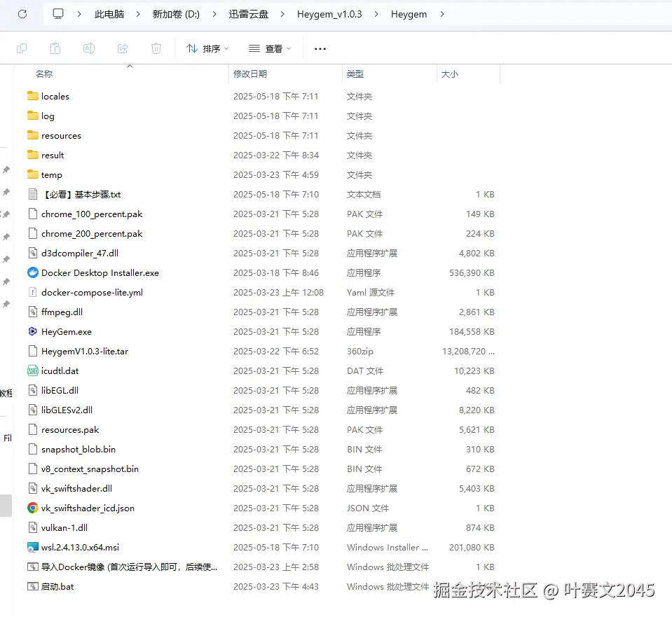
Task: Click the Heygem_v1.0.3 breadcrumb segment
Action: pyautogui.click(x=329, y=14)
